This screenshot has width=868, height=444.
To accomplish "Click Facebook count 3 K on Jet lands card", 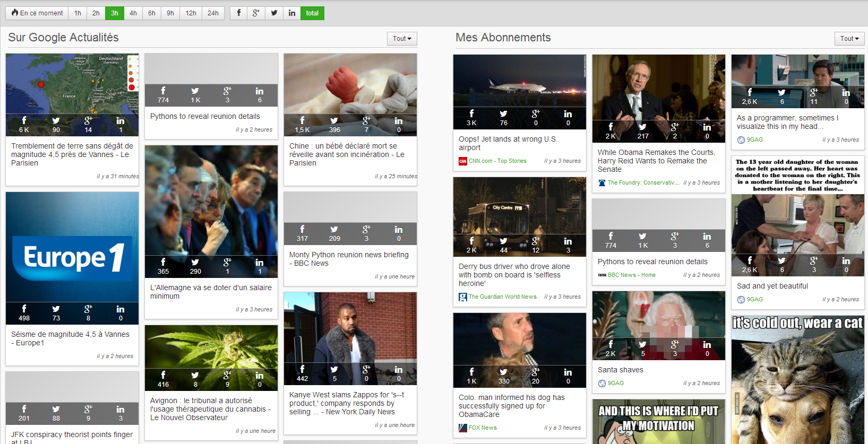I will tap(471, 118).
